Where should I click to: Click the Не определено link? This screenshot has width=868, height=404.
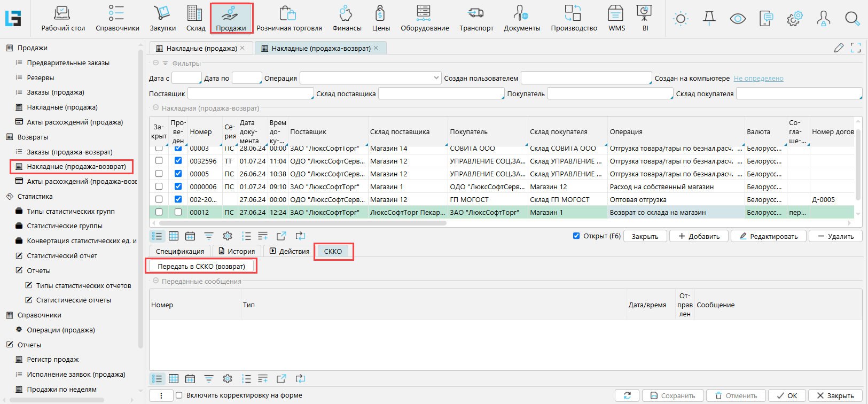pyautogui.click(x=758, y=79)
